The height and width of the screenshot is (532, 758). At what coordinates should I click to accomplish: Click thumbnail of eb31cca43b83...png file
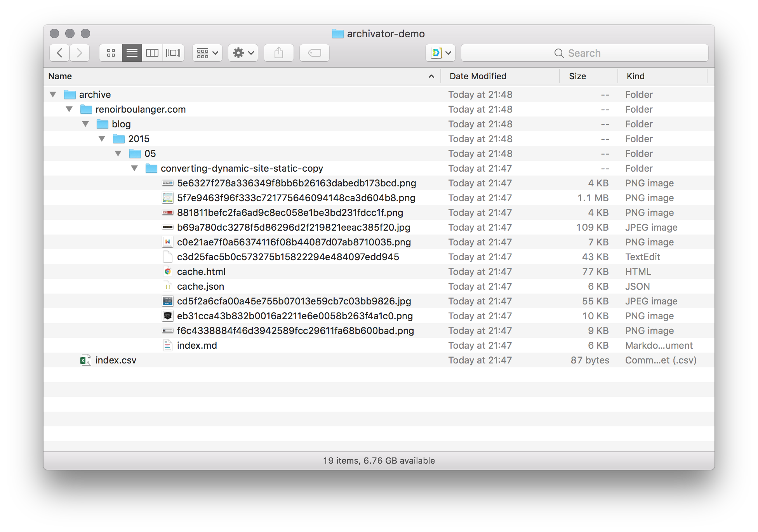point(168,316)
